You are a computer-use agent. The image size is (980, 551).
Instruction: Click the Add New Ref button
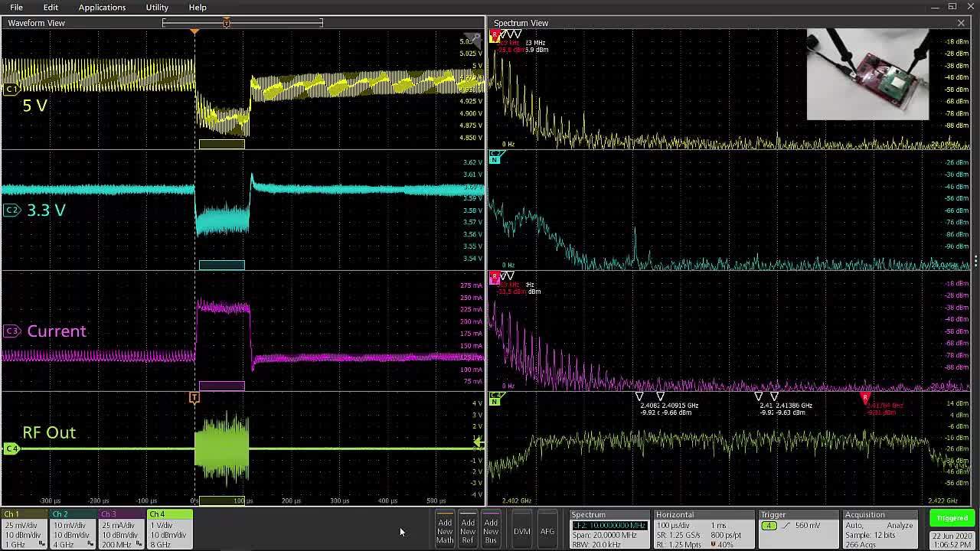click(x=468, y=530)
